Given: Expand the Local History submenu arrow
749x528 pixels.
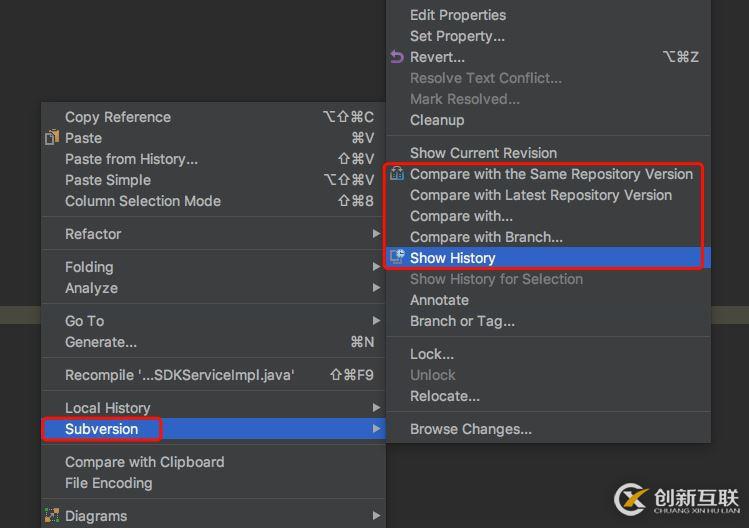Looking at the screenshot, I should (376, 408).
